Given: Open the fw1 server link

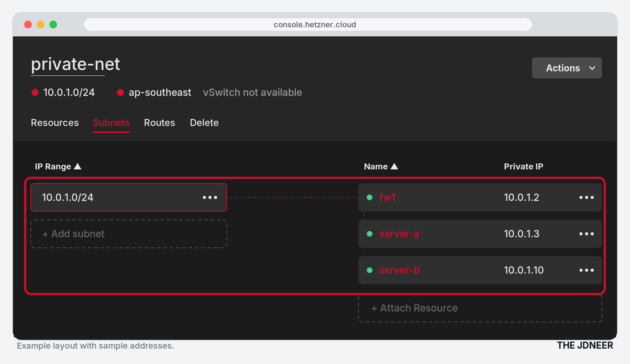Looking at the screenshot, I should pyautogui.click(x=387, y=197).
